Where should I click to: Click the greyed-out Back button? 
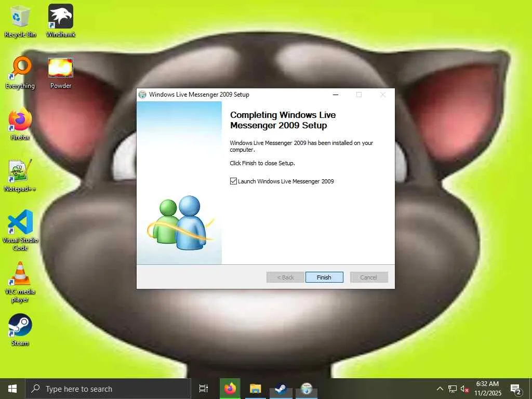coord(285,277)
